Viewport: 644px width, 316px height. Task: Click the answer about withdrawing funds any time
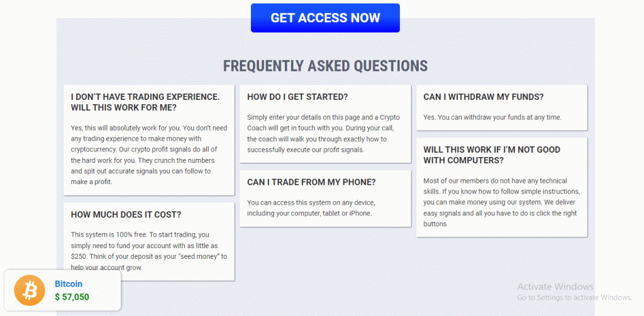[492, 117]
